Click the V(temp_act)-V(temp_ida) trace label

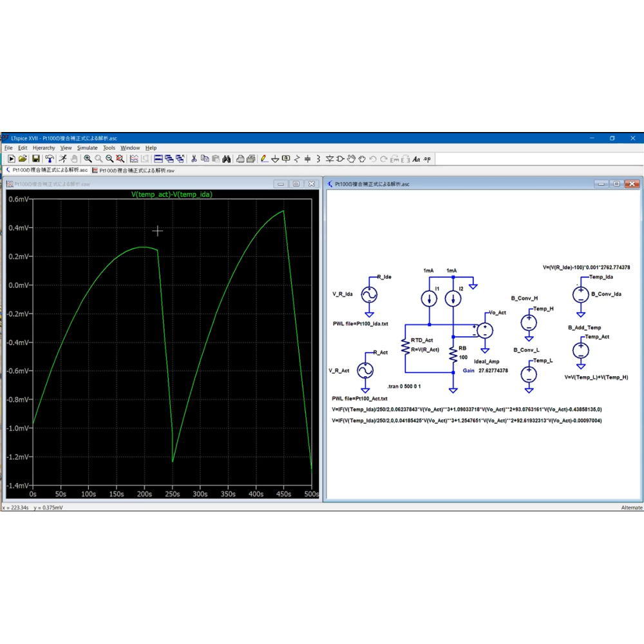click(172, 194)
